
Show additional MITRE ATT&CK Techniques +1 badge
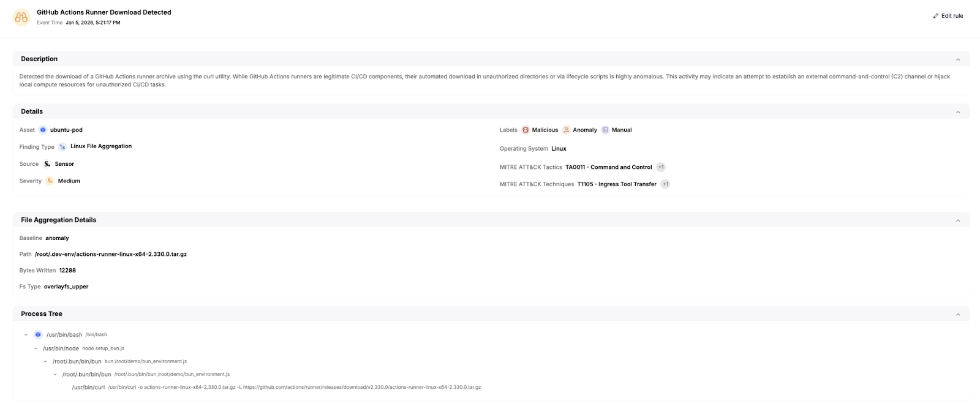(665, 184)
